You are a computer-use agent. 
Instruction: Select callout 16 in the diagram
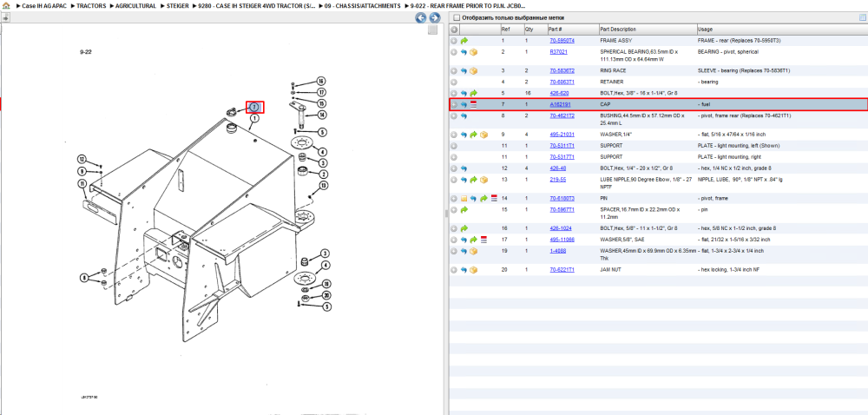pyautogui.click(x=320, y=81)
